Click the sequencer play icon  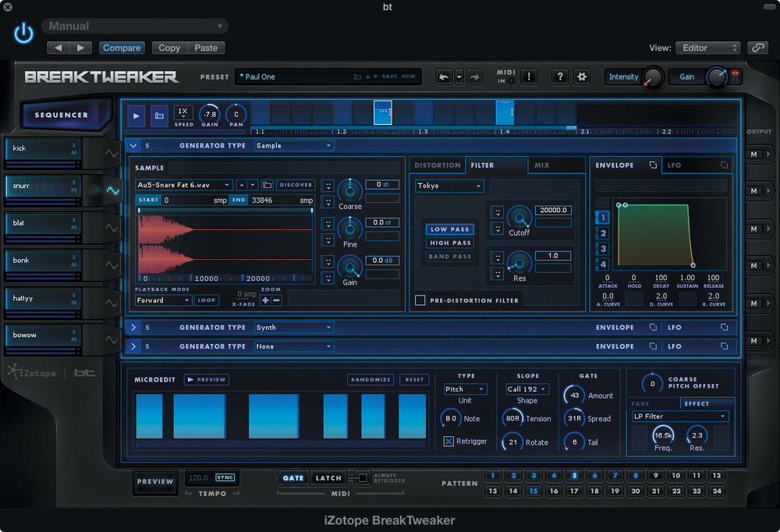tap(136, 116)
